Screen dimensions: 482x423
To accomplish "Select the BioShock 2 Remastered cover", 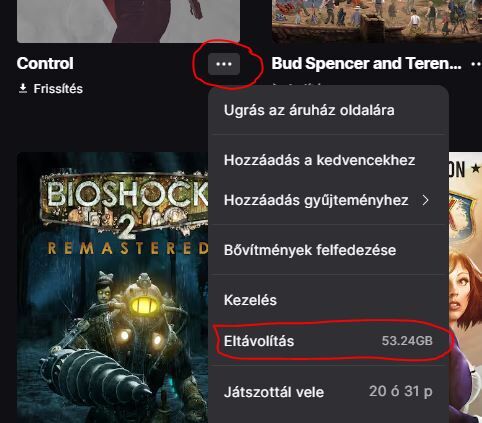I will (x=113, y=287).
